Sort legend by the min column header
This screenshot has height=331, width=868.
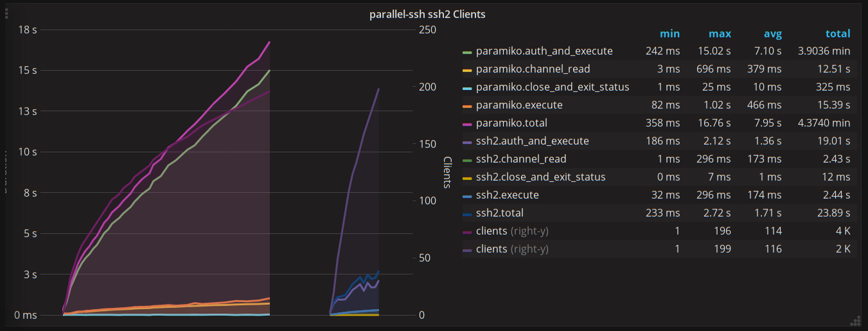pos(669,33)
